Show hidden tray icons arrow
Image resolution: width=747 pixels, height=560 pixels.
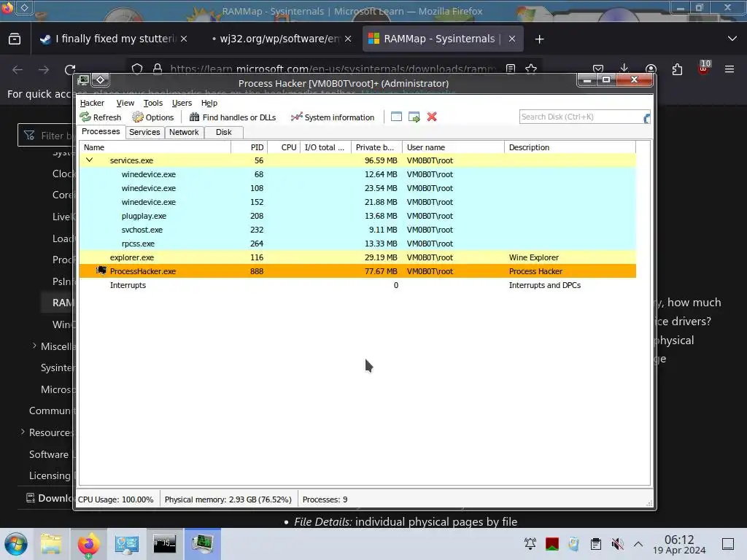[638, 544]
